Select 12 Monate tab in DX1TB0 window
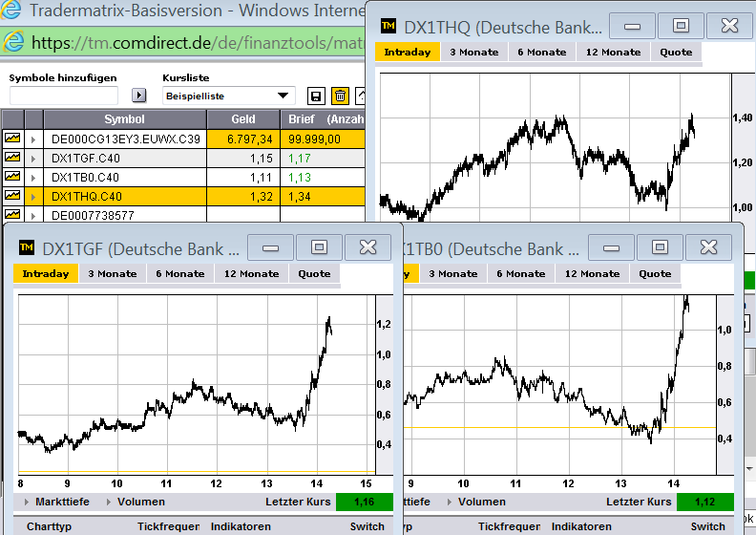The height and width of the screenshot is (535, 756). point(593,273)
